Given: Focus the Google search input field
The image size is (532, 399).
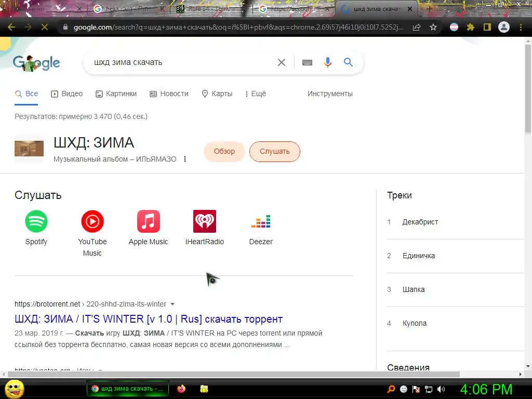Looking at the screenshot, I should tap(183, 62).
